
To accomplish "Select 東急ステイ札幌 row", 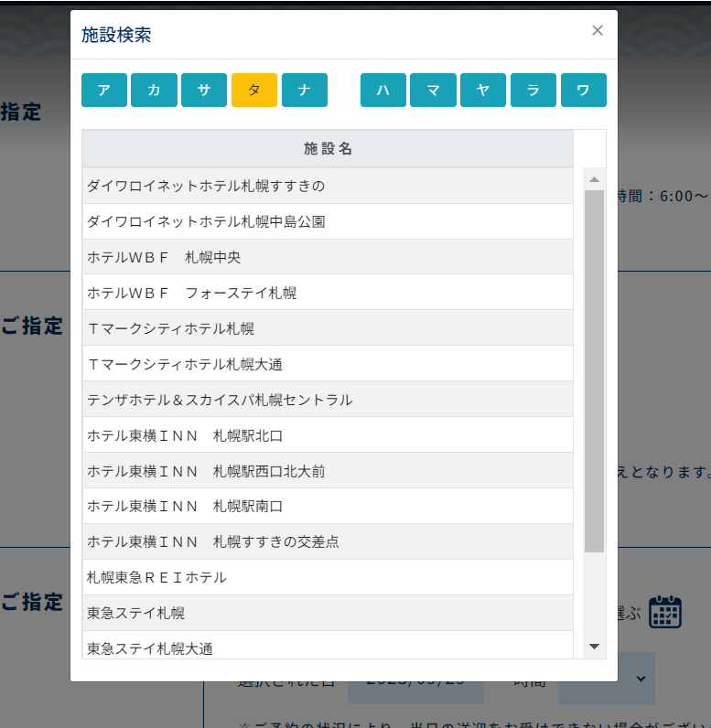I will (328, 614).
